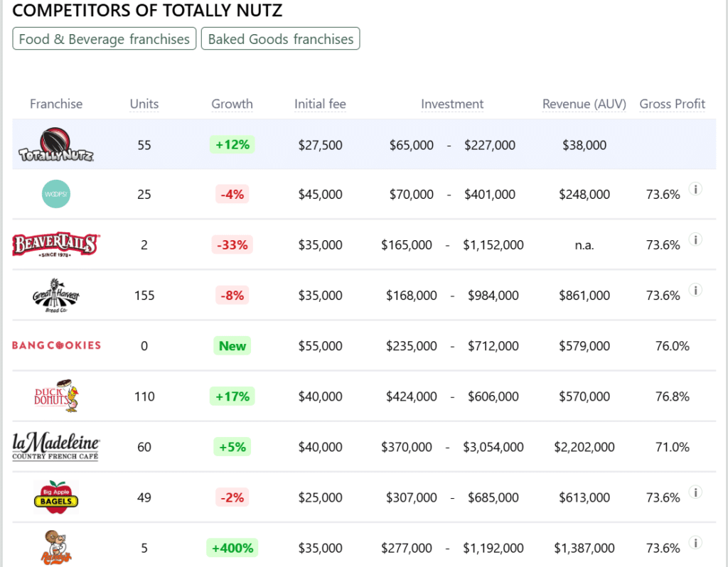Click the $25,000 initial fee cell
The image size is (728, 567).
321,498
